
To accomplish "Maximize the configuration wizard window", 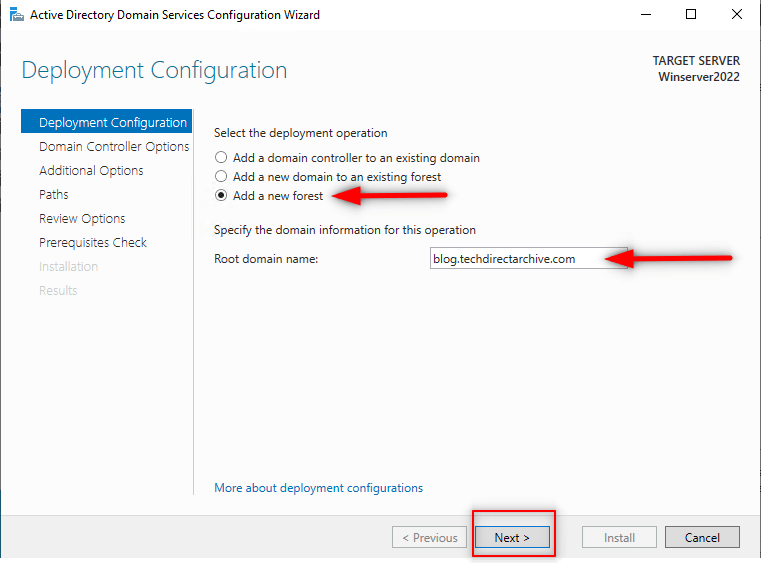I will 691,15.
